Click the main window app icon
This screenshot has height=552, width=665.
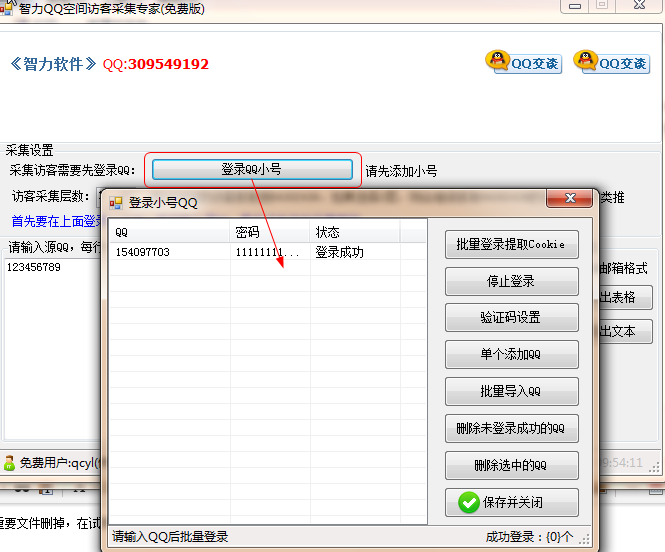click(7, 7)
